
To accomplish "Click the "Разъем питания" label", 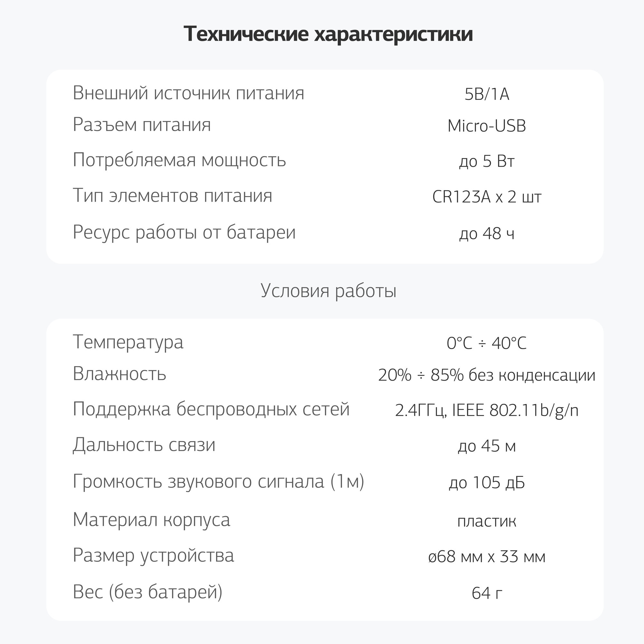I will pyautogui.click(x=142, y=125).
